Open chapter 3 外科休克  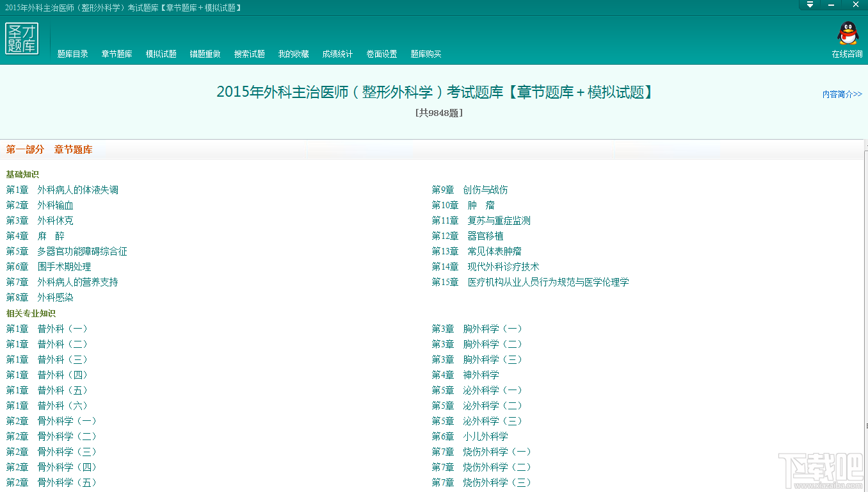(40, 220)
